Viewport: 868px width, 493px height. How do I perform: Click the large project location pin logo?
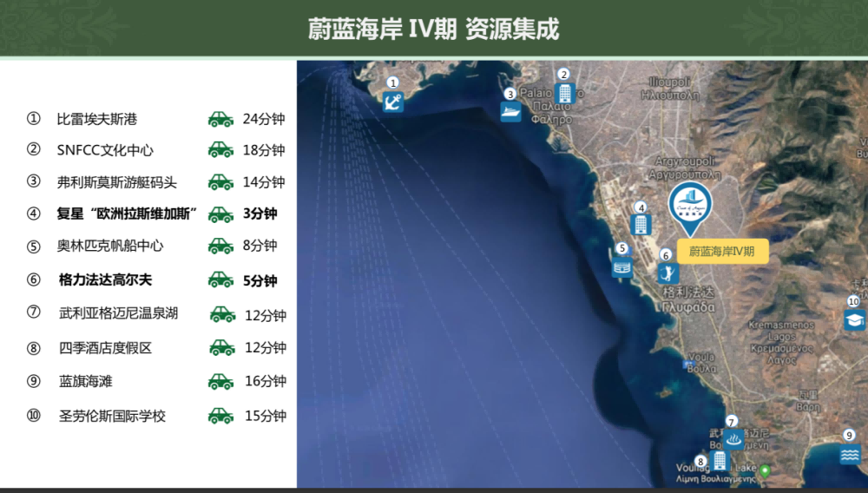point(690,208)
